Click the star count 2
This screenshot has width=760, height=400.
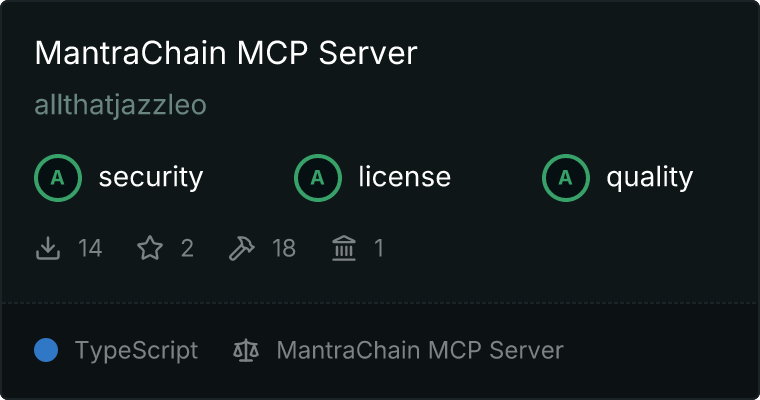(187, 248)
